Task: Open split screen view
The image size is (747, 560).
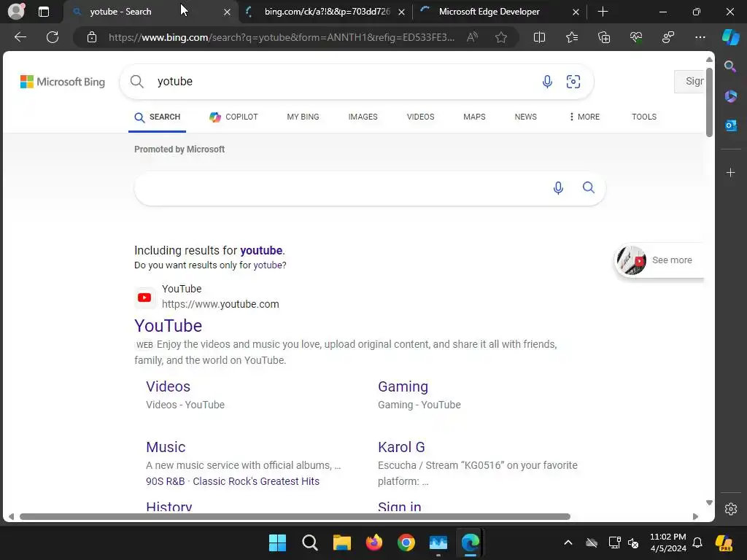Action: (x=539, y=37)
